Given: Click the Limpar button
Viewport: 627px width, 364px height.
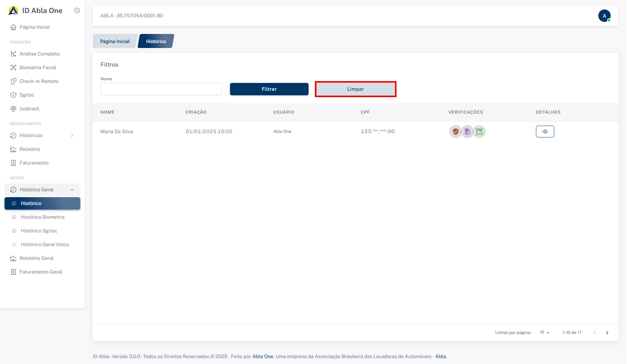Looking at the screenshot, I should (355, 89).
